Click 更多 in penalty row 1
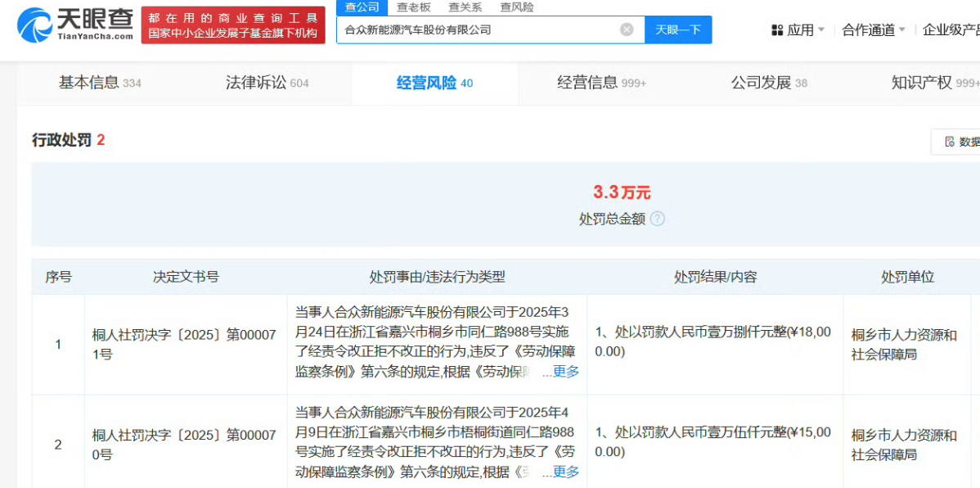 565,372
